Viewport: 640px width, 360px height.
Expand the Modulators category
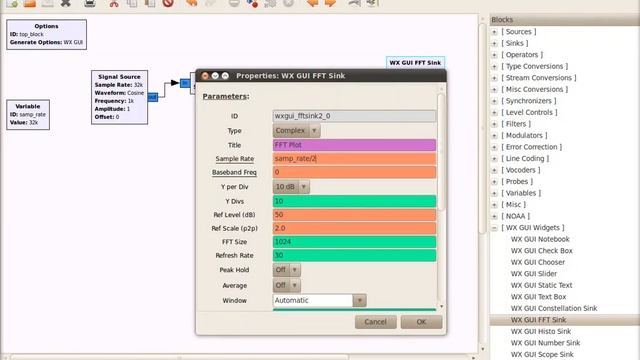click(494, 136)
